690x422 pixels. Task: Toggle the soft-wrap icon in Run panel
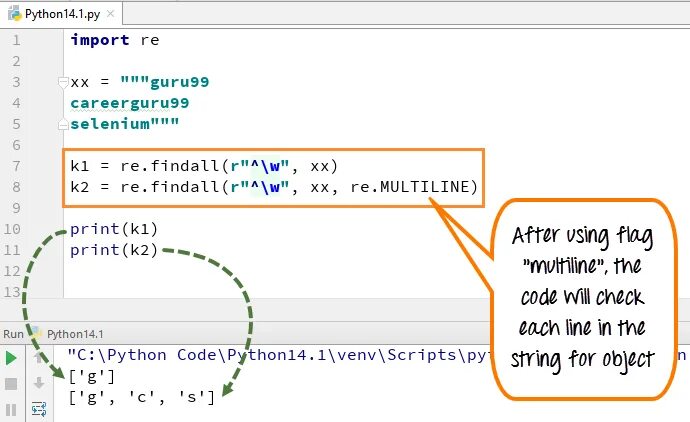(x=39, y=409)
